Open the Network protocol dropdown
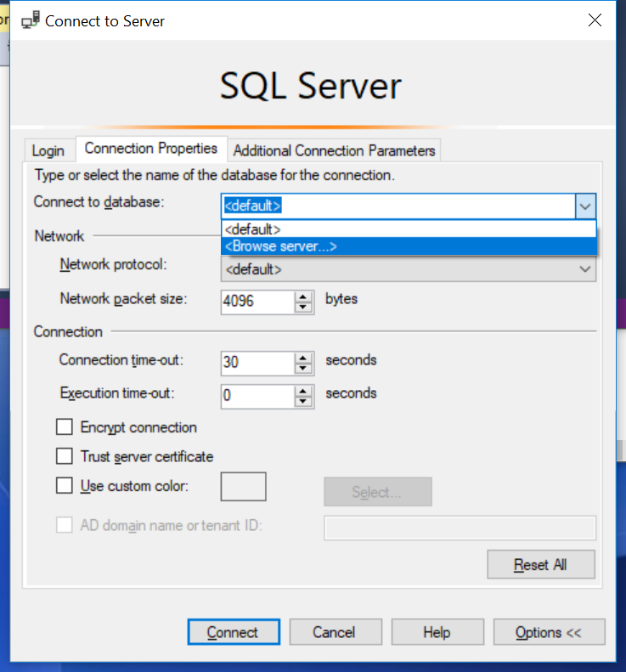Screen dimensions: 626x672 (x=409, y=269)
